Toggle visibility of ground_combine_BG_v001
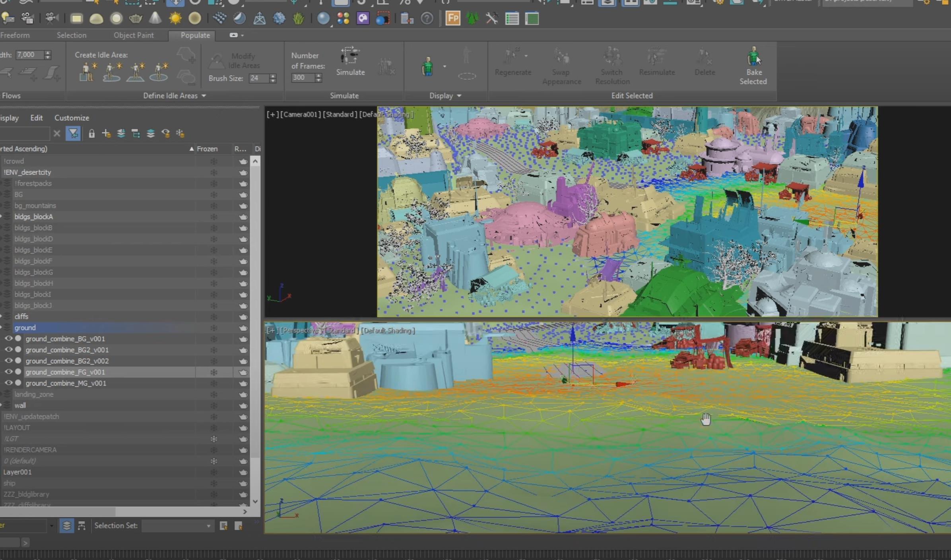The image size is (951, 560). point(8,338)
